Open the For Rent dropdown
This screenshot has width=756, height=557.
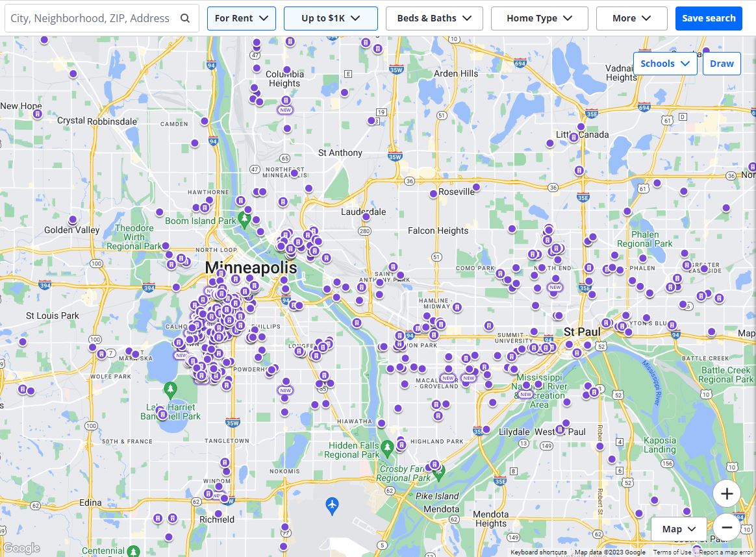[242, 18]
